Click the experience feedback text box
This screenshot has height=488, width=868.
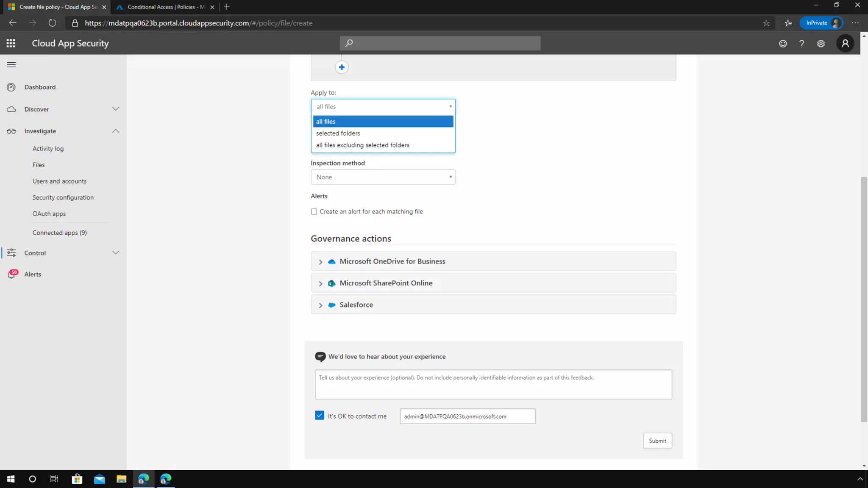pyautogui.click(x=493, y=385)
